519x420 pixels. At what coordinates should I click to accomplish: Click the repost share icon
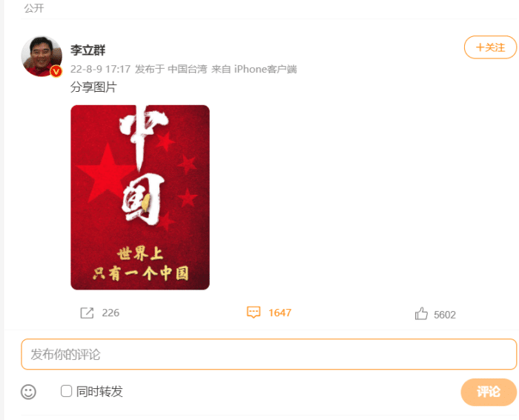click(87, 313)
